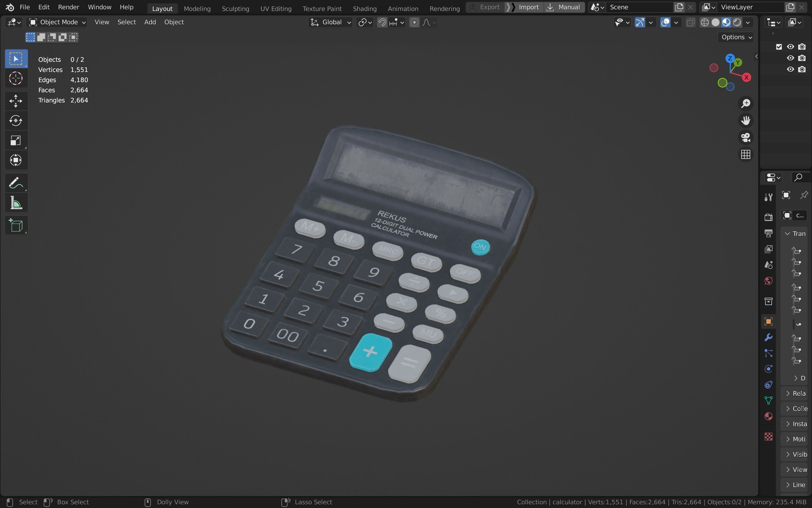Select the Annotate tool
The image size is (812, 508).
tap(16, 183)
